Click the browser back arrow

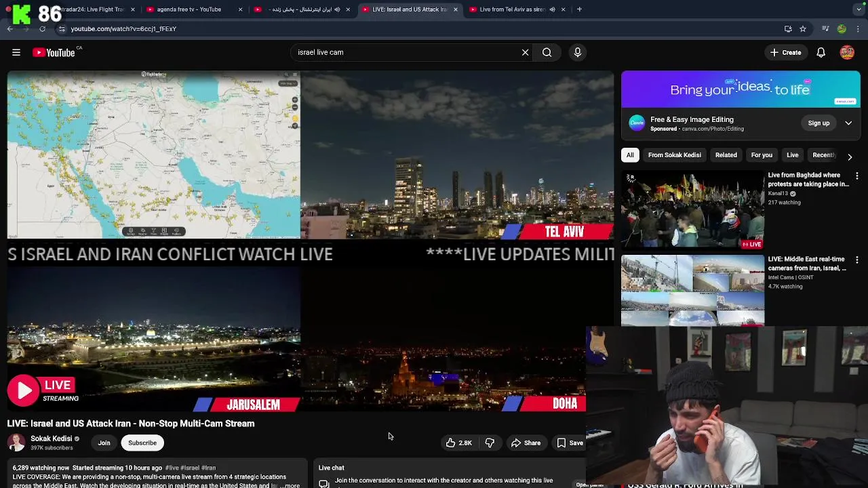10,28
